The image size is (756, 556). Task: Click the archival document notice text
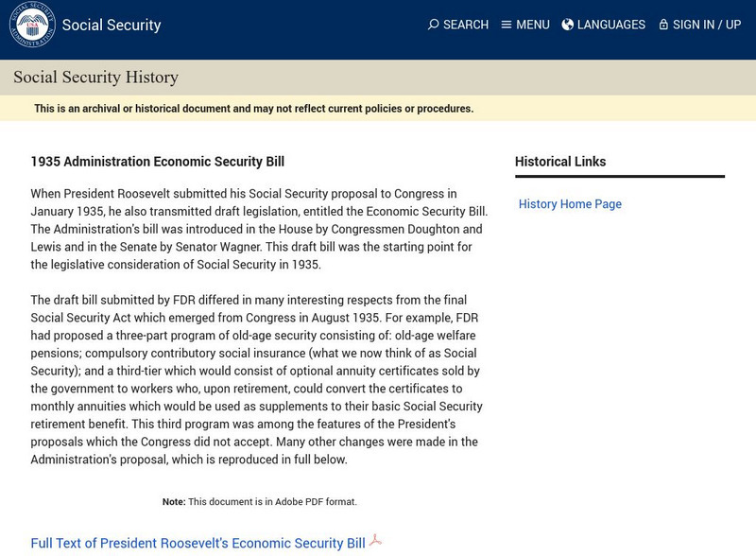pyautogui.click(x=253, y=109)
